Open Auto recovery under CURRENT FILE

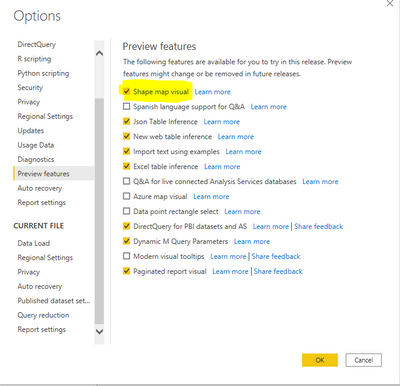[x=40, y=286]
